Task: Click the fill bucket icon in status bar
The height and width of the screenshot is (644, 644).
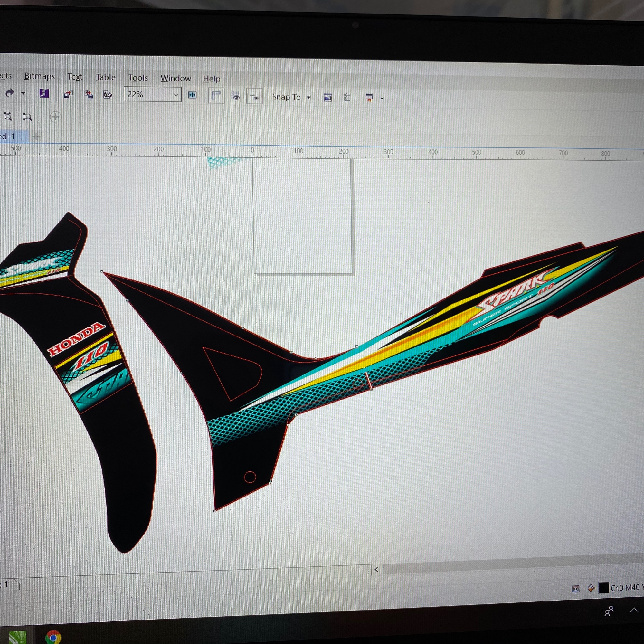Action: (x=591, y=588)
